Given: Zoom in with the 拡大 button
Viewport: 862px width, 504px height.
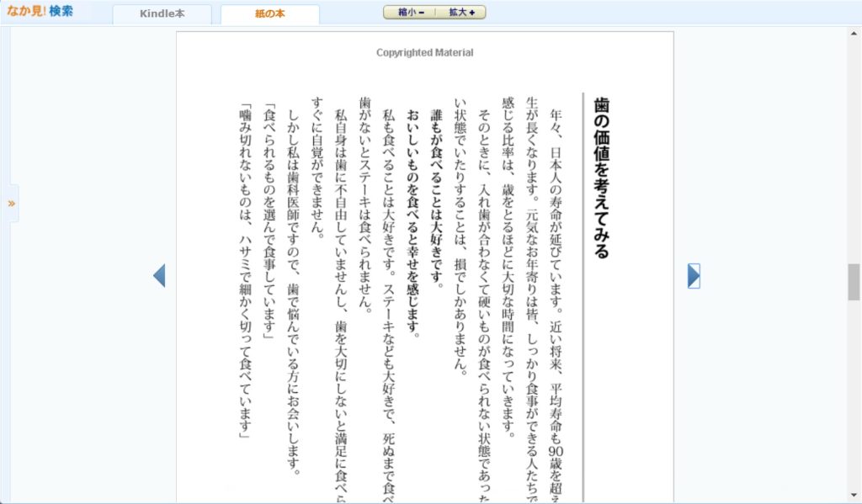Looking at the screenshot, I should point(461,13).
